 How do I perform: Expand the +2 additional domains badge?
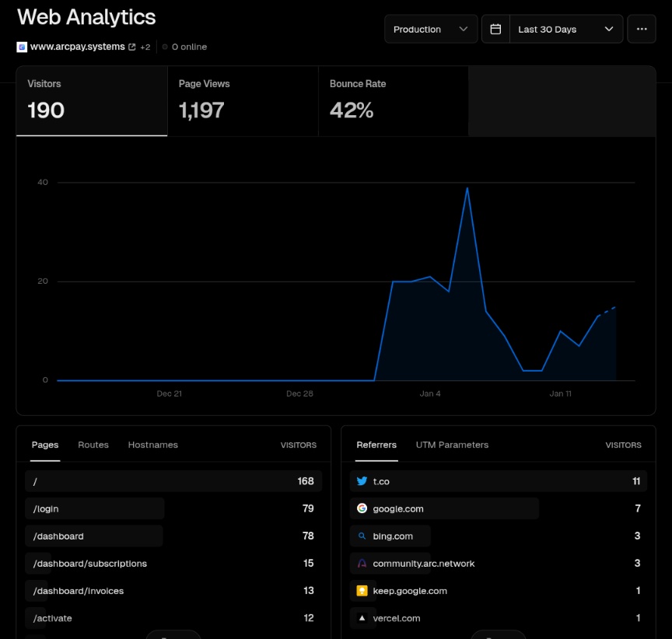[x=145, y=47]
